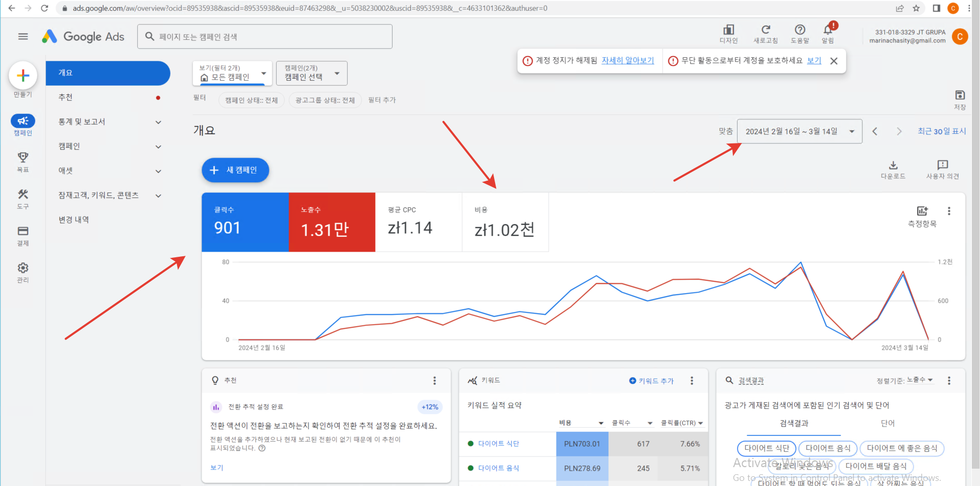Click the 저장 save icon
The height and width of the screenshot is (486, 980).
[960, 95]
